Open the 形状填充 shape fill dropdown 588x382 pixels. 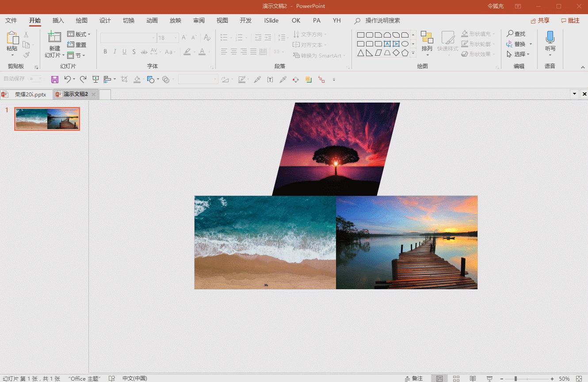[478, 34]
